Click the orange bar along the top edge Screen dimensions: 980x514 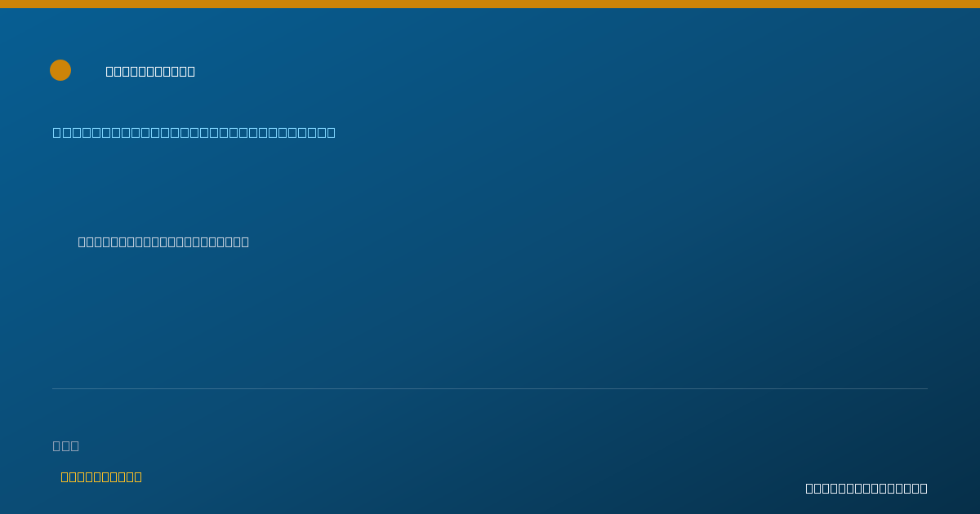pyautogui.click(x=490, y=4)
